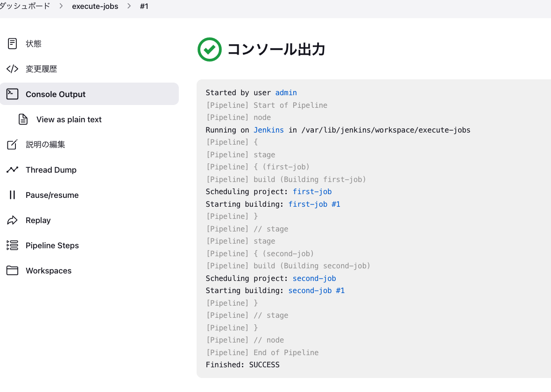The width and height of the screenshot is (551, 392).
Task: Open the execute-jobs breadcrumb item
Action: tap(95, 6)
